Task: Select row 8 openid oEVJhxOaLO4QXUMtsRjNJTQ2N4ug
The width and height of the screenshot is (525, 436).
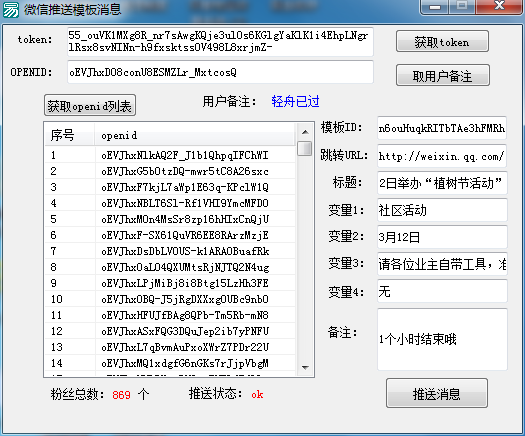Action: coord(170,267)
